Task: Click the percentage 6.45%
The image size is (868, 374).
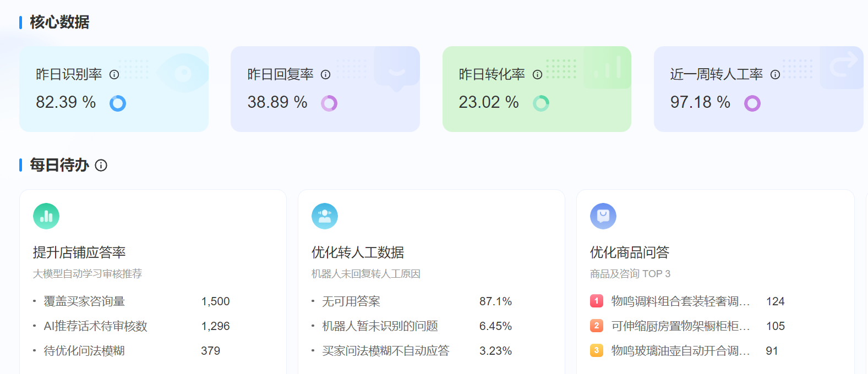Action: tap(495, 326)
